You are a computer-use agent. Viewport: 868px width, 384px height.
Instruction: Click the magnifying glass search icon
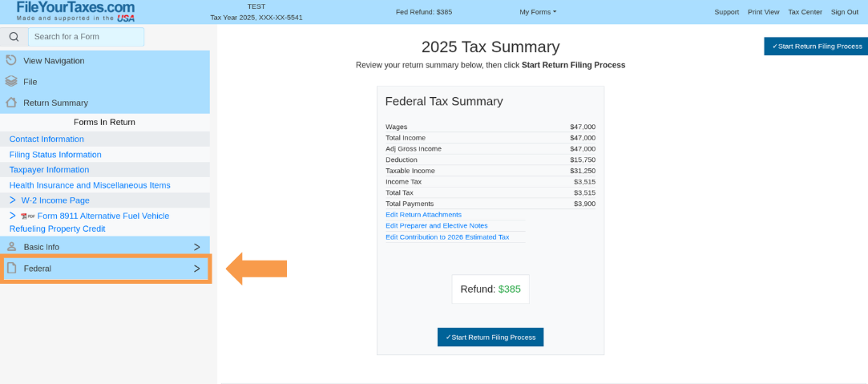(14, 37)
